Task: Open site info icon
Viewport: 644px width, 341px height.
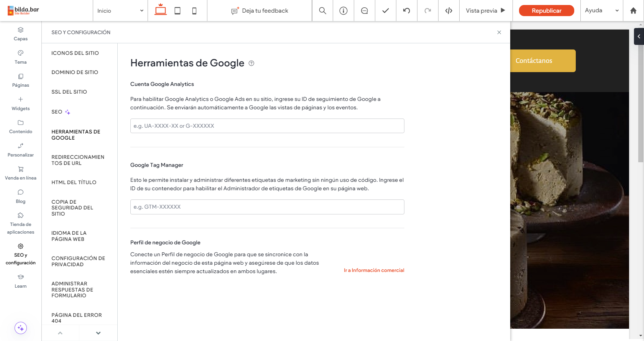Action: point(343,11)
